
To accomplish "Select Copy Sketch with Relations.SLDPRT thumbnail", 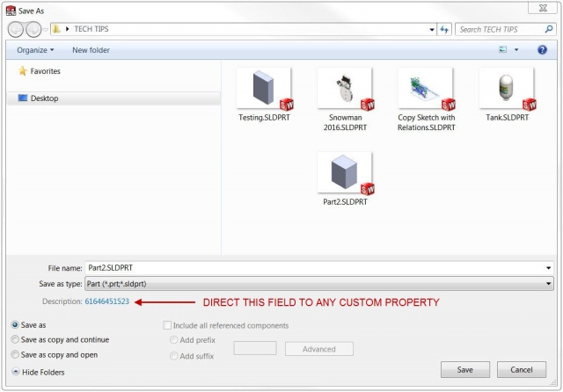I will 426,88.
